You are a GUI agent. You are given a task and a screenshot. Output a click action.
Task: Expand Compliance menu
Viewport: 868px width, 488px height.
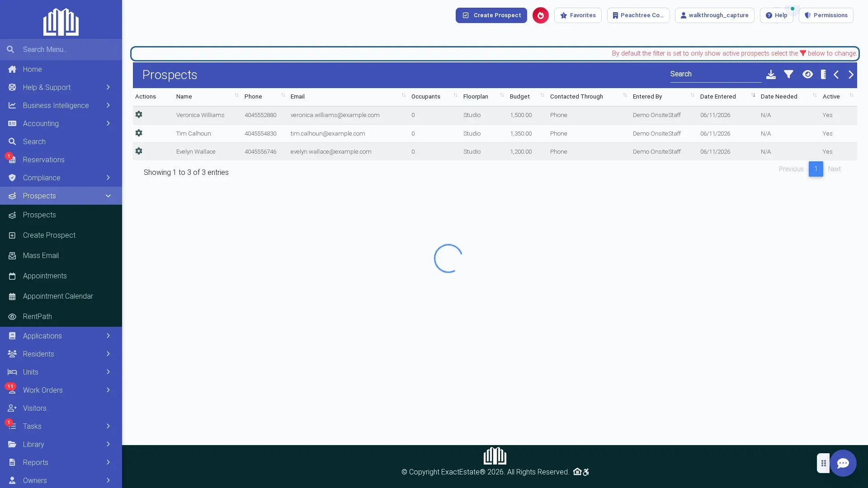61,178
